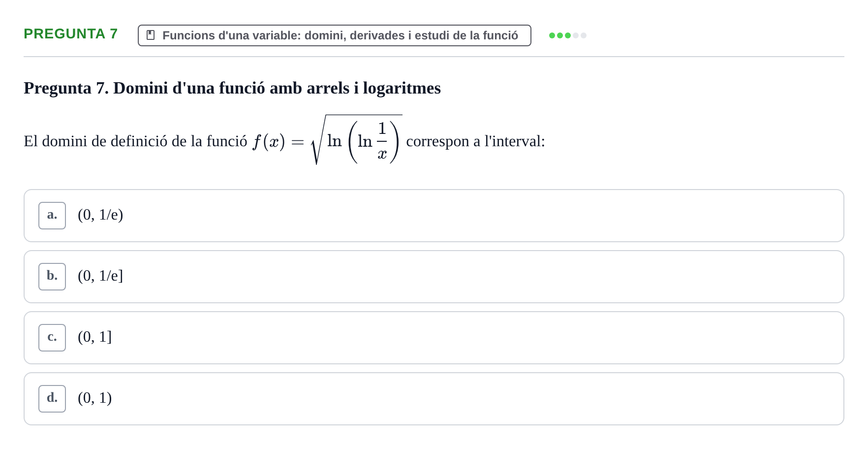Click the first green difficulty dot

pos(552,35)
